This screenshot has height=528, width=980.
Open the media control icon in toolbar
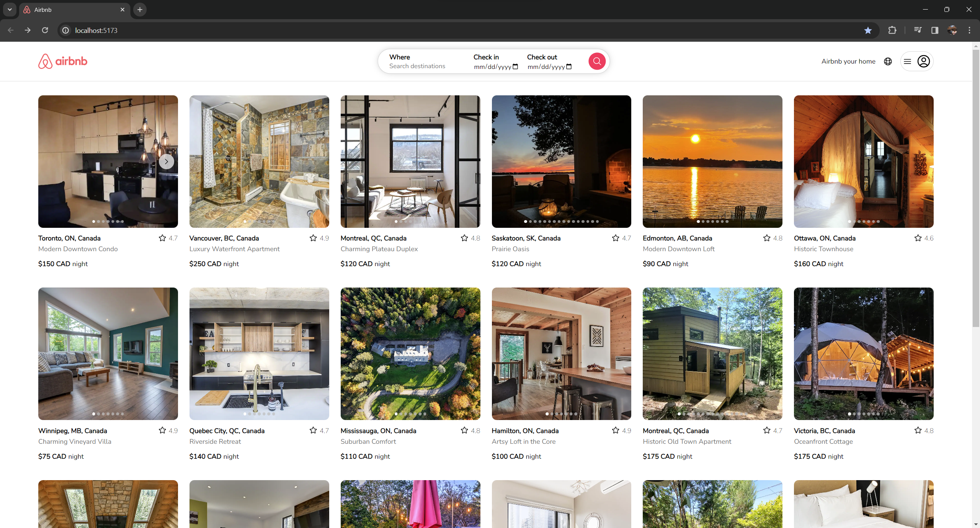pos(917,30)
